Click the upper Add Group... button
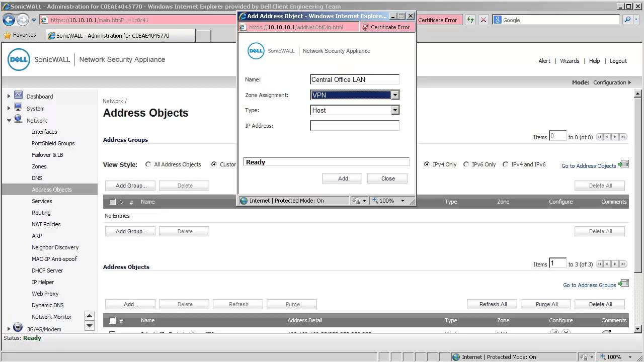This screenshot has height=362, width=644. pos(131,186)
